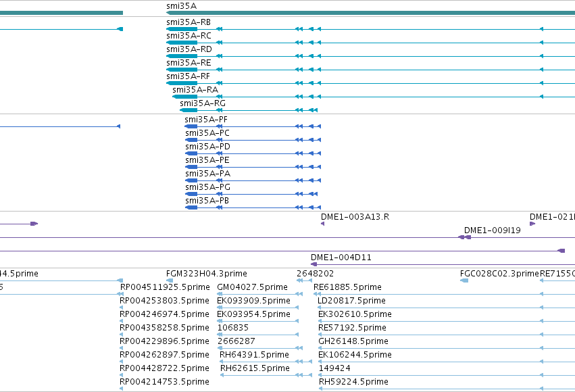Screen dimensions: 575x392
Task: Select EST FGC028C02.3prime
Action: (x=499, y=274)
